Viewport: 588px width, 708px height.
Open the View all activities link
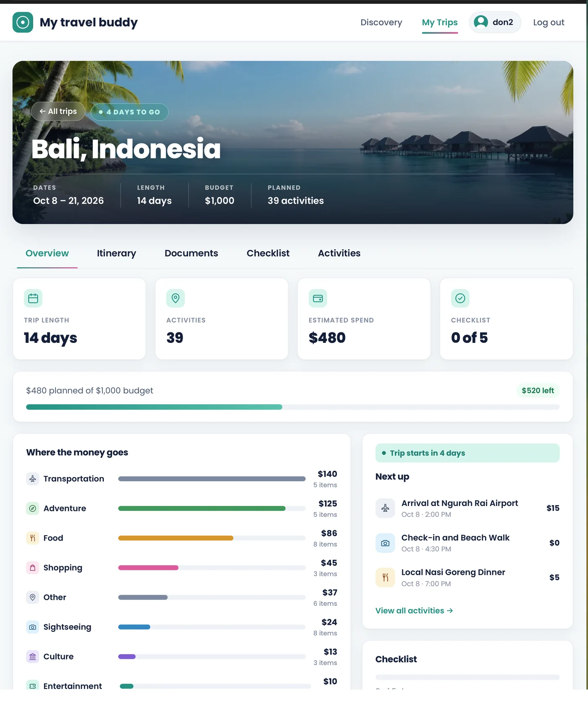pyautogui.click(x=414, y=611)
